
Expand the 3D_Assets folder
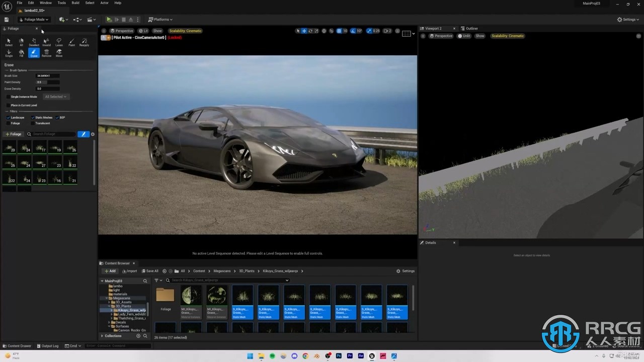point(109,302)
